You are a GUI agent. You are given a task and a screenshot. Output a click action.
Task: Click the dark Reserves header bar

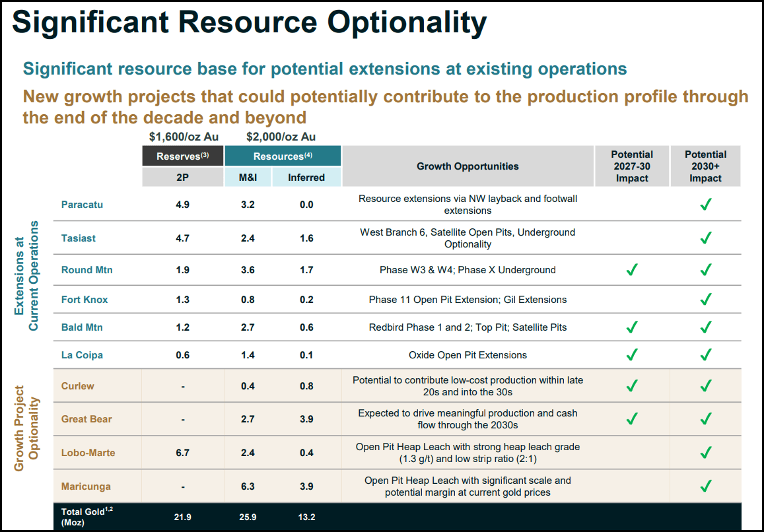click(182, 156)
